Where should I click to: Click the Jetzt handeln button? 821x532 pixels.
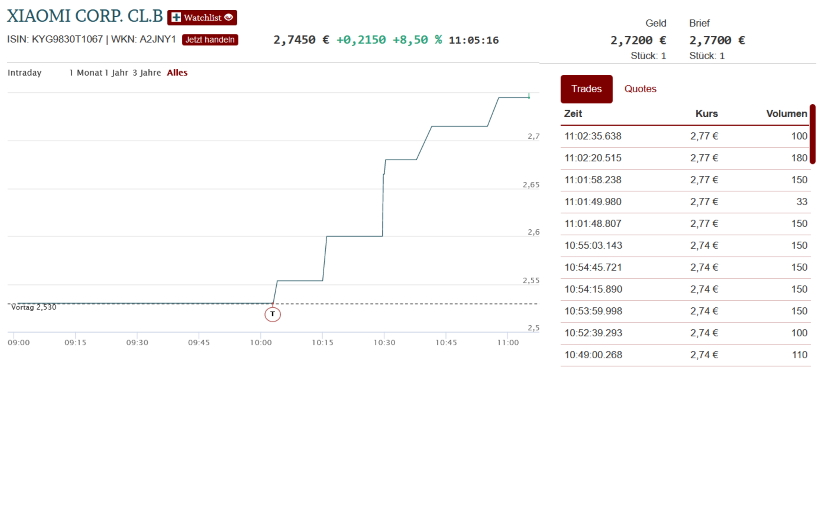point(210,40)
